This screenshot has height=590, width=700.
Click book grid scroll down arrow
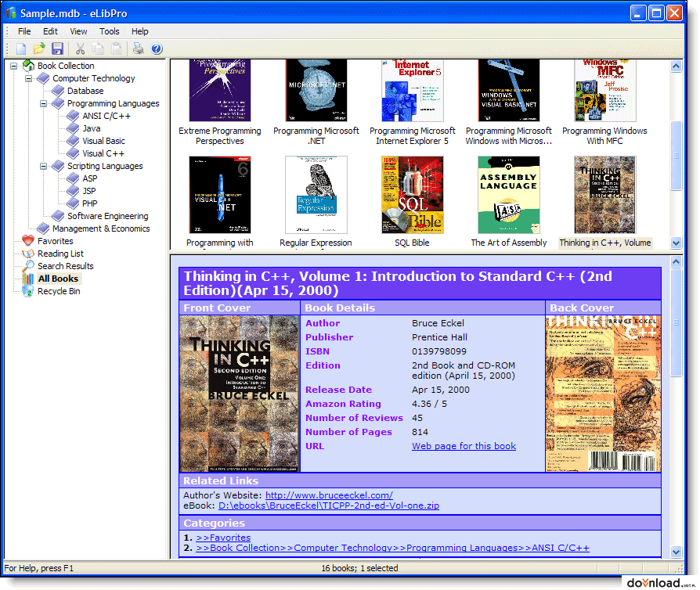677,243
